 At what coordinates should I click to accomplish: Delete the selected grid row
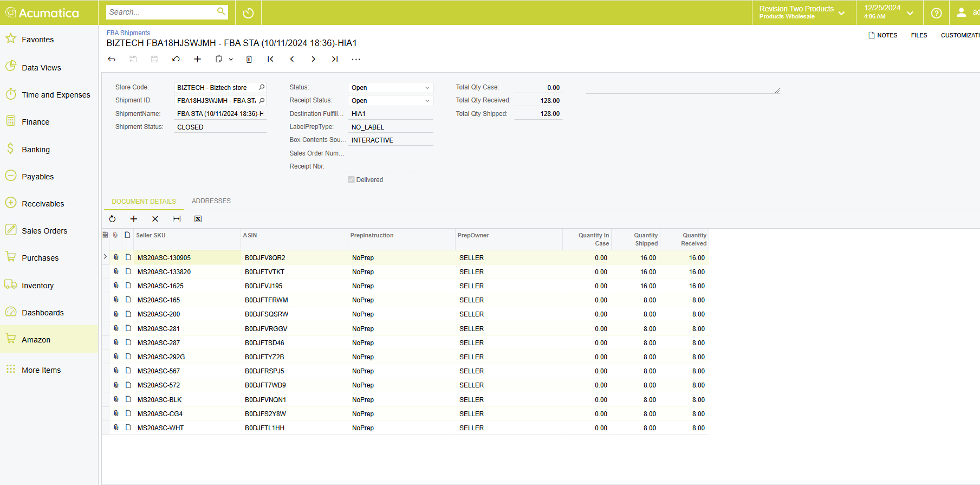155,219
